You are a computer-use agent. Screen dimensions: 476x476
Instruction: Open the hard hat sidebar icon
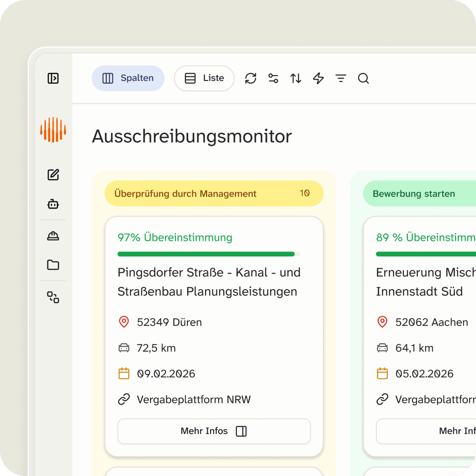click(53, 236)
